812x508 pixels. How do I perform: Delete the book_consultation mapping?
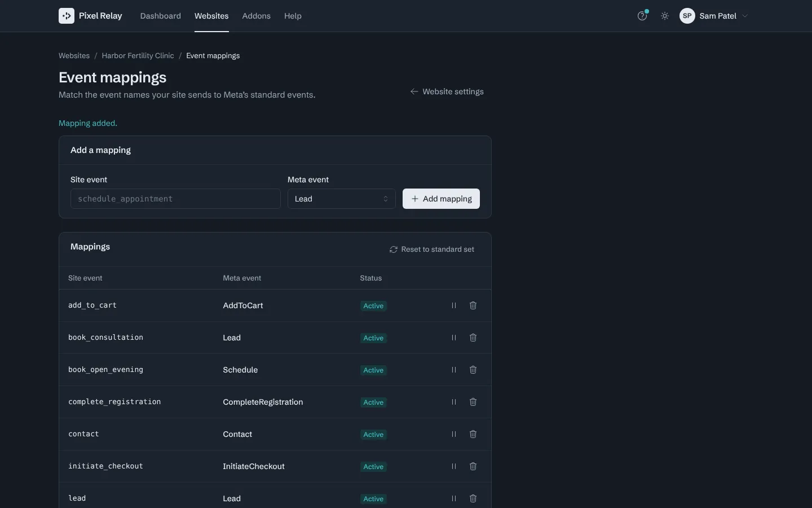tap(473, 338)
